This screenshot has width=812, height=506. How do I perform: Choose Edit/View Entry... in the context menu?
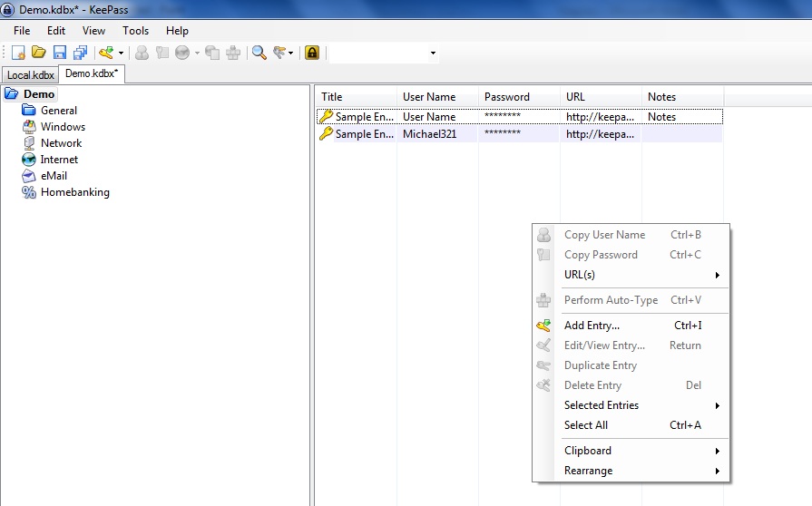pyautogui.click(x=631, y=345)
